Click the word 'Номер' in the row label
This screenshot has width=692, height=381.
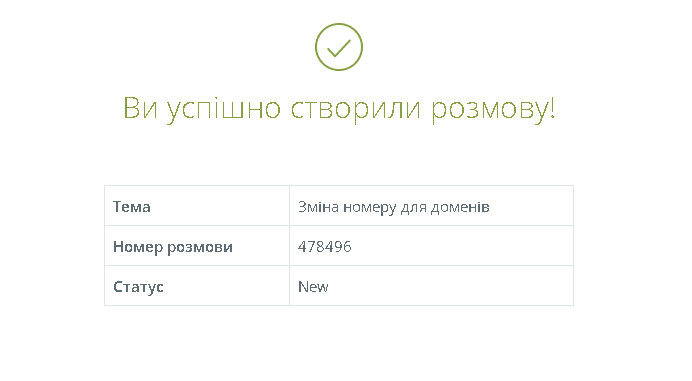point(138,247)
